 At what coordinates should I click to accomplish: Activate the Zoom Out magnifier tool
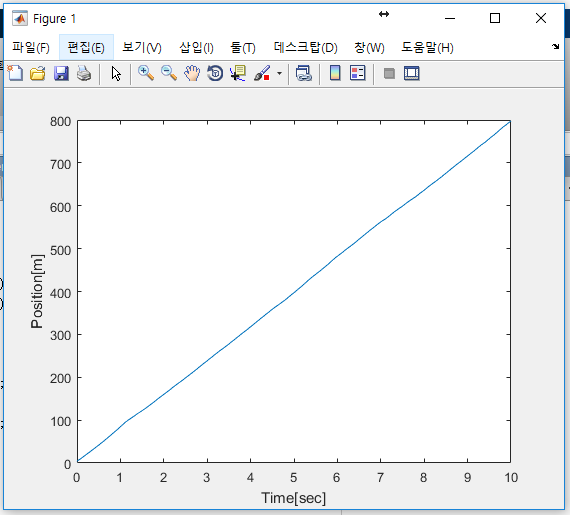coord(169,73)
